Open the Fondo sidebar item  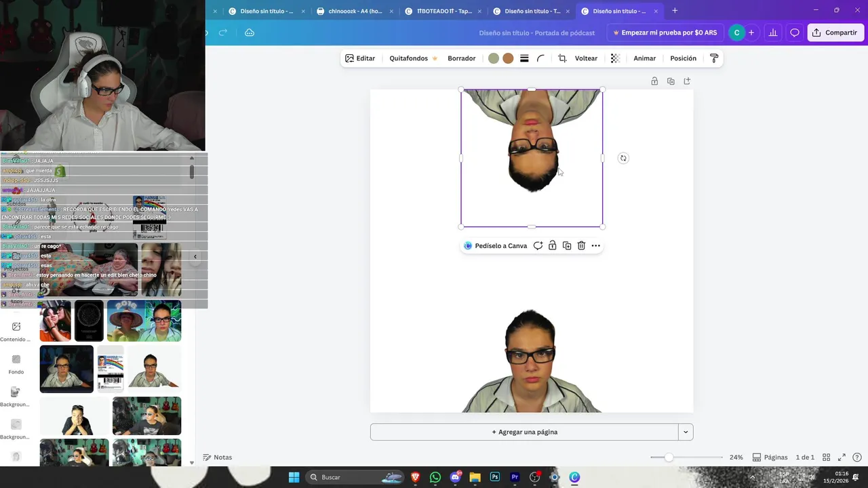(x=16, y=363)
